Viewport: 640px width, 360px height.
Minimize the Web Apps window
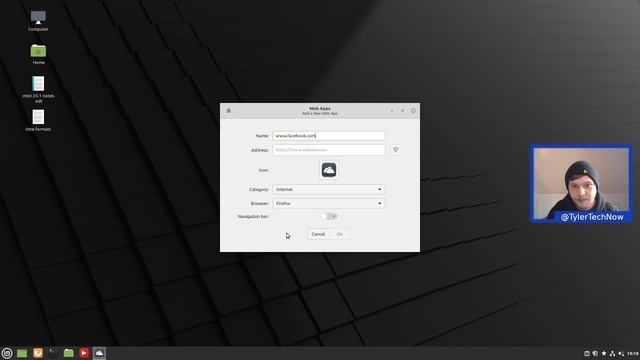pos(392,111)
